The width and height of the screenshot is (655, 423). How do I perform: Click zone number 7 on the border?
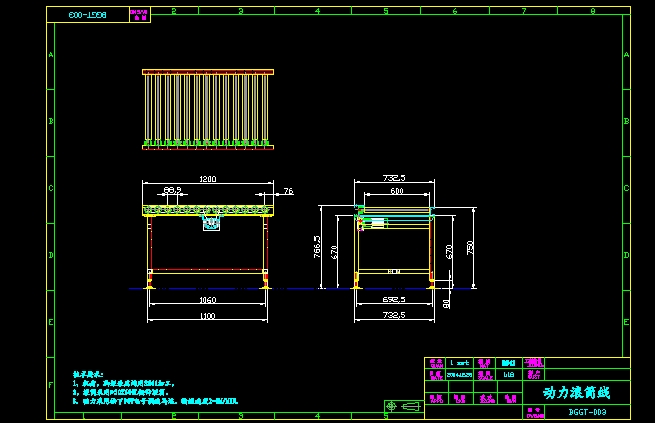pos(524,11)
